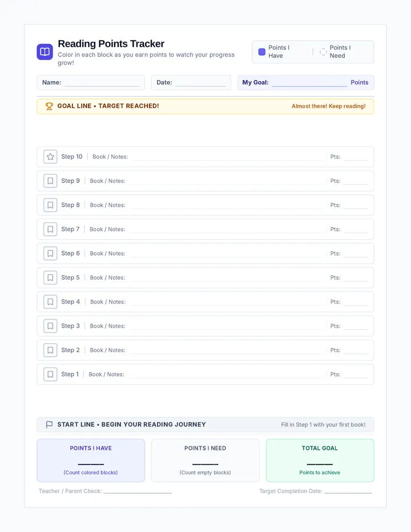Click Step 8 Book / Notes line
Image resolution: width=411 pixels, height=532 pixels.
(225, 205)
